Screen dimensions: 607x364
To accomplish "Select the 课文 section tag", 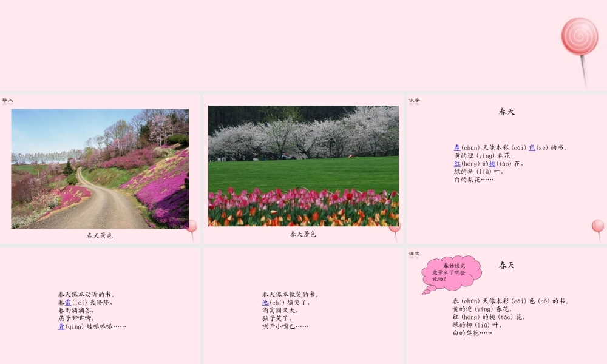I will click(414, 254).
